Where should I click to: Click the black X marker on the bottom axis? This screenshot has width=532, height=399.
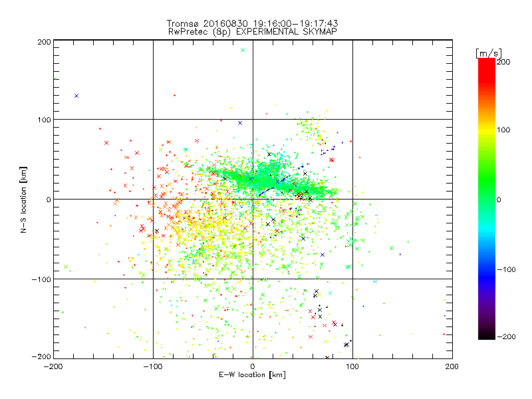tap(327, 357)
